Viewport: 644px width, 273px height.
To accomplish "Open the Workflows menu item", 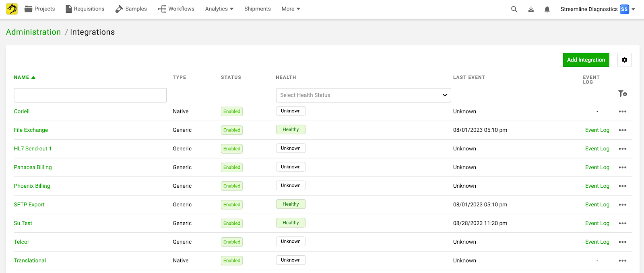I will 176,9.
